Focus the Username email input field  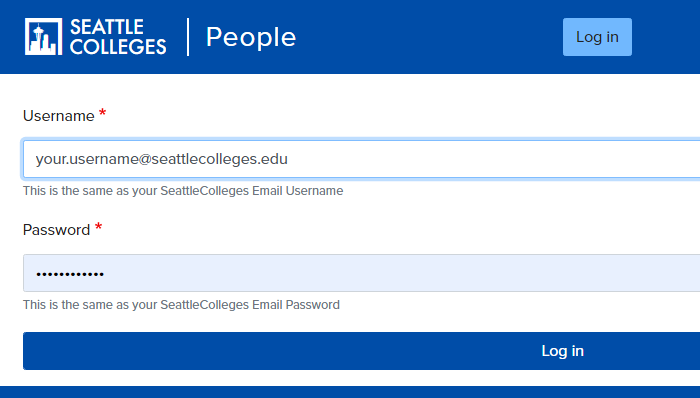pos(362,159)
